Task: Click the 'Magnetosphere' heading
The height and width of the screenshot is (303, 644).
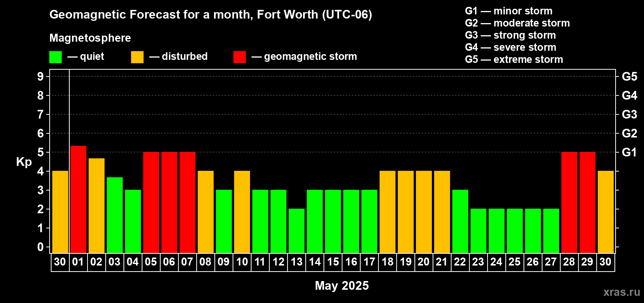Action: pyautogui.click(x=90, y=38)
